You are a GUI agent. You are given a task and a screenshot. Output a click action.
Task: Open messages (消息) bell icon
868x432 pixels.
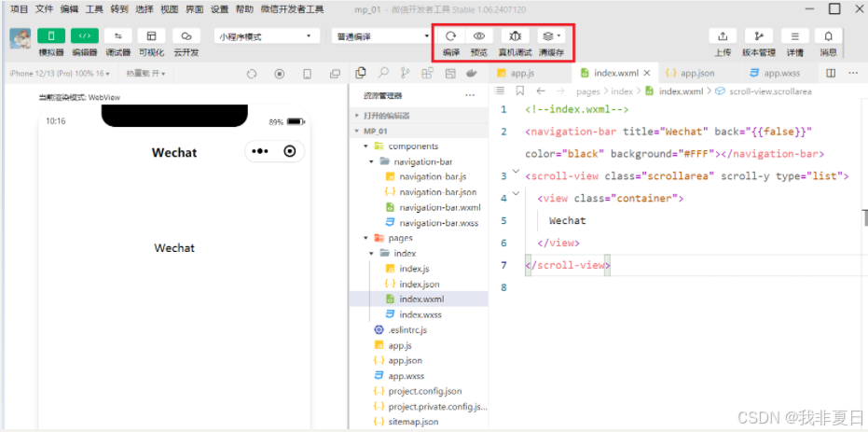click(829, 36)
